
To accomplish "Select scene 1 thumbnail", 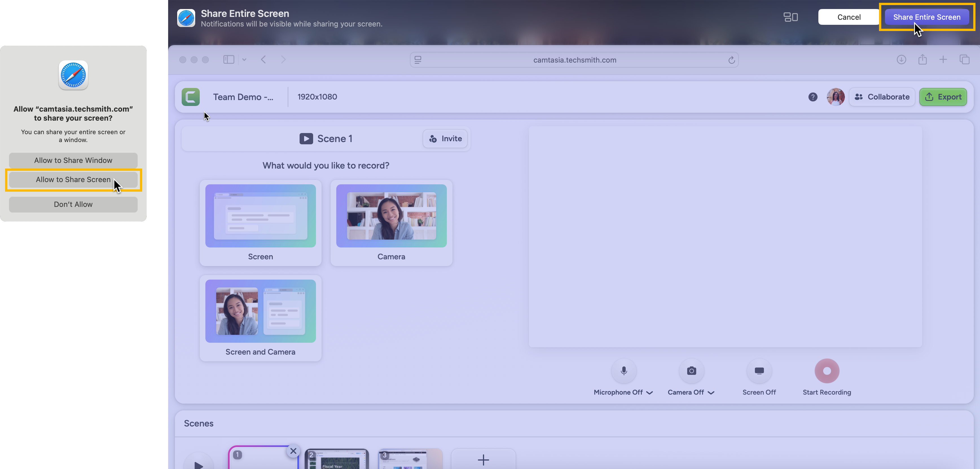I will tap(263, 458).
